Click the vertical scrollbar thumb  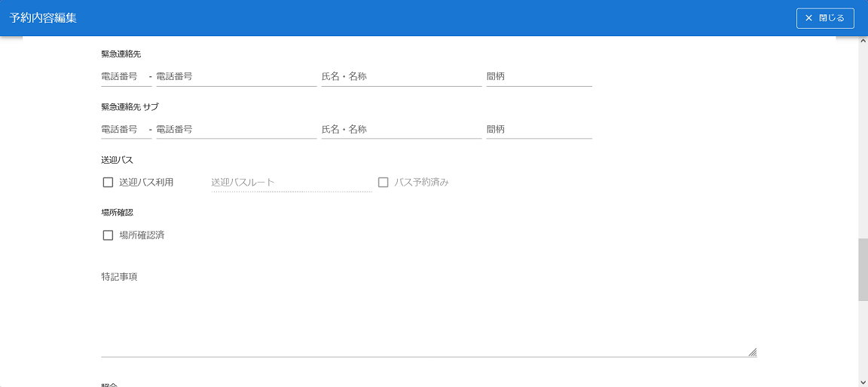click(863, 269)
